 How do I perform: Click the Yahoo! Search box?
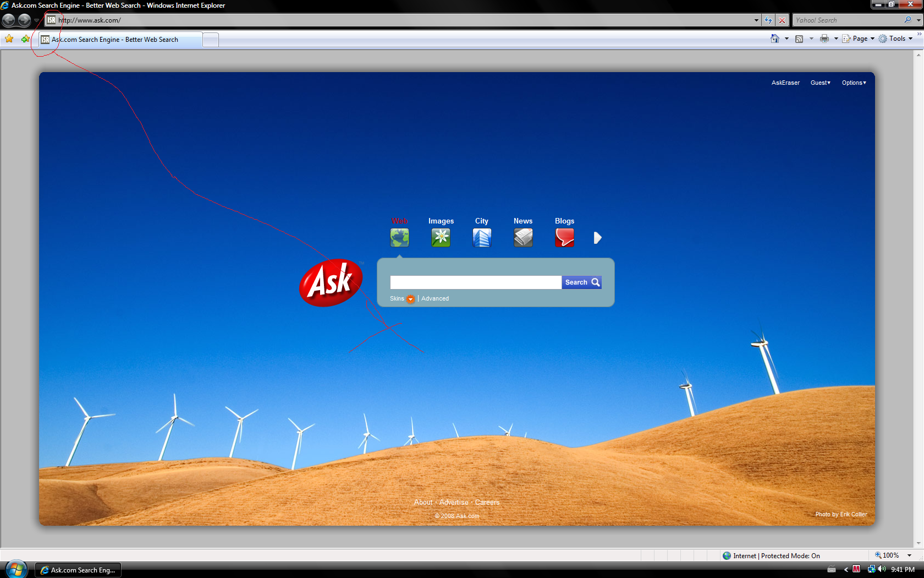[x=848, y=20]
